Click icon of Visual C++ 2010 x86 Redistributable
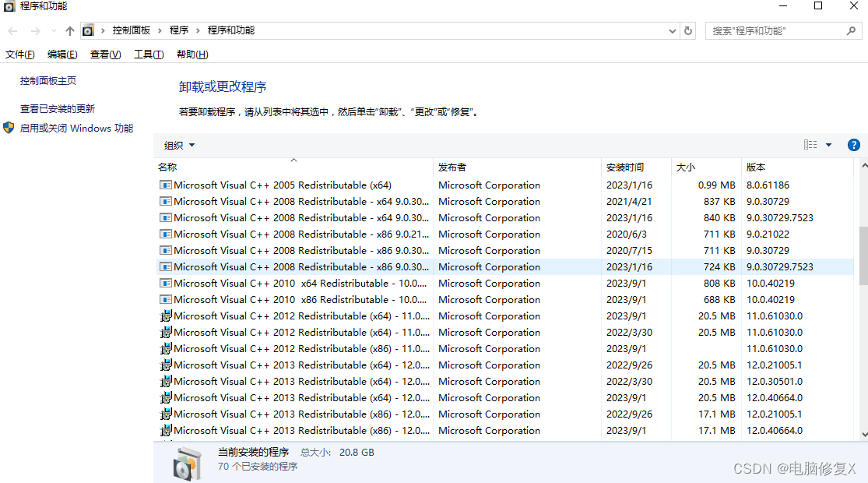The height and width of the screenshot is (483, 868). [166, 299]
